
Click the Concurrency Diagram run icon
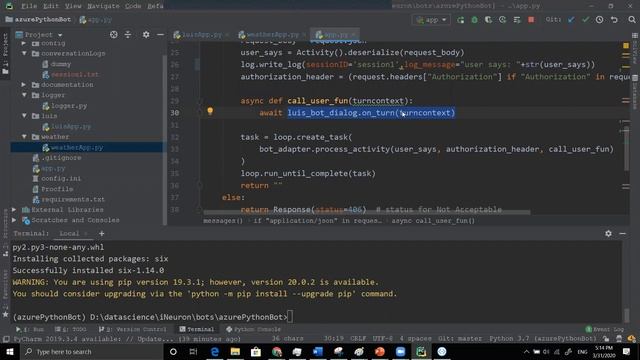(517, 20)
